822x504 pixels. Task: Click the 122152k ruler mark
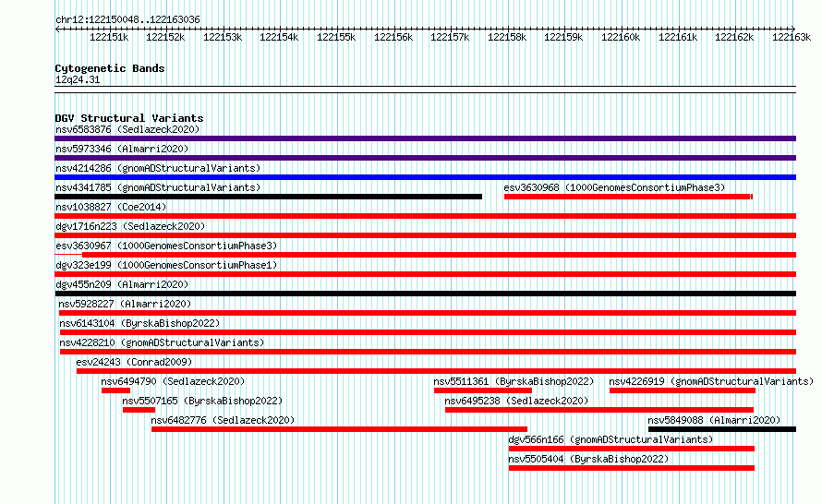point(165,37)
